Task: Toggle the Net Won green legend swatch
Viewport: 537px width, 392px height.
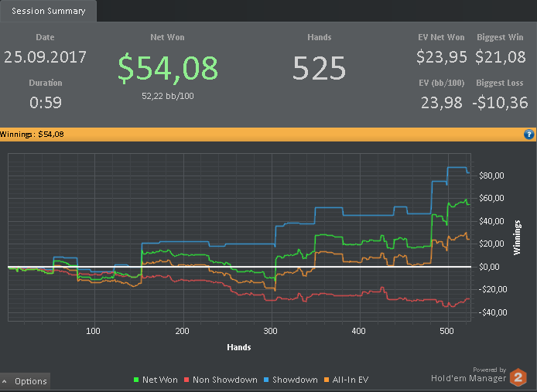Action: point(136,380)
